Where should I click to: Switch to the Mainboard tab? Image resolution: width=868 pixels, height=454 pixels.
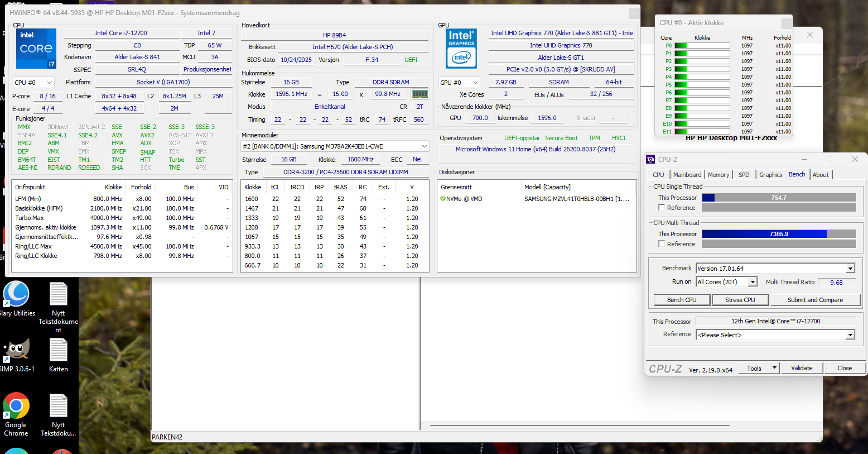[x=687, y=175]
